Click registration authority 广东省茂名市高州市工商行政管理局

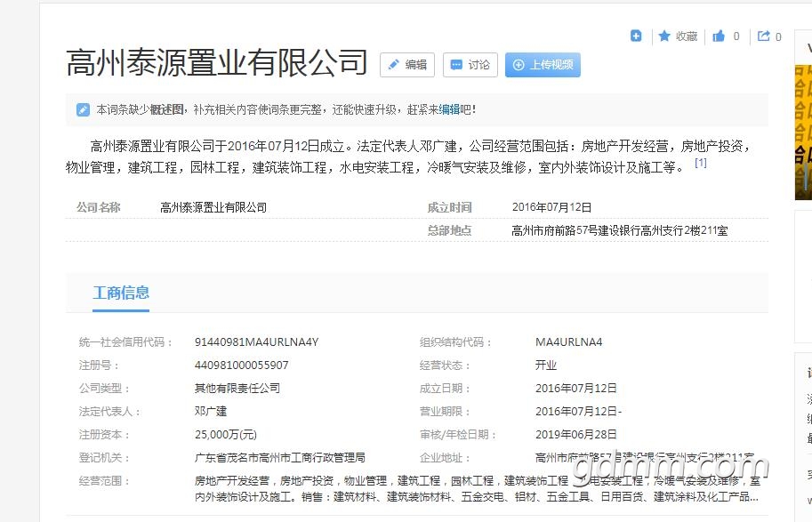pyautogui.click(x=279, y=458)
